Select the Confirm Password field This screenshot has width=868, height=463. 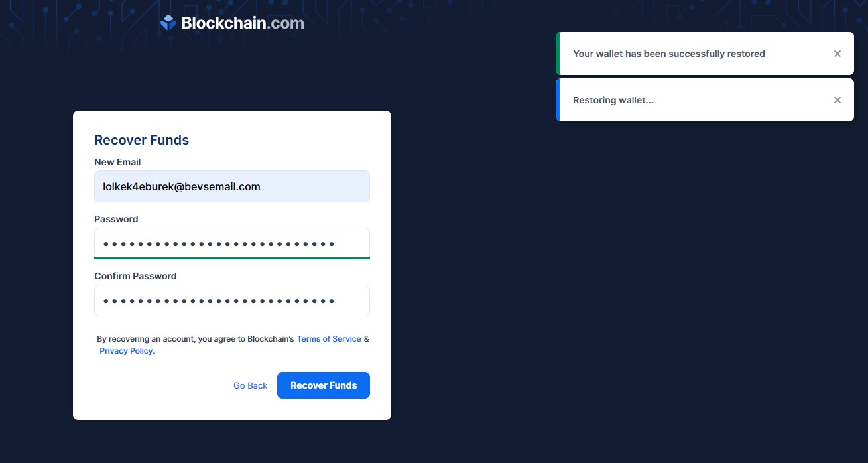click(x=231, y=300)
